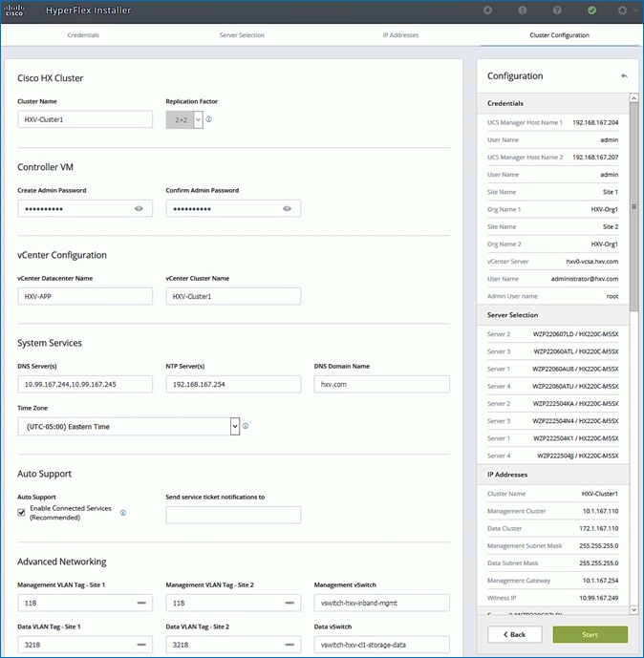This screenshot has width=644, height=658.
Task: Go to the IP Addresses tab
Action: pos(400,35)
